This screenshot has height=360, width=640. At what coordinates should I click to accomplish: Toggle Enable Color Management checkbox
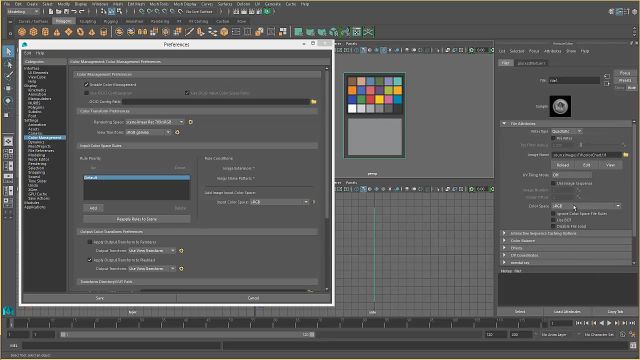pos(86,84)
